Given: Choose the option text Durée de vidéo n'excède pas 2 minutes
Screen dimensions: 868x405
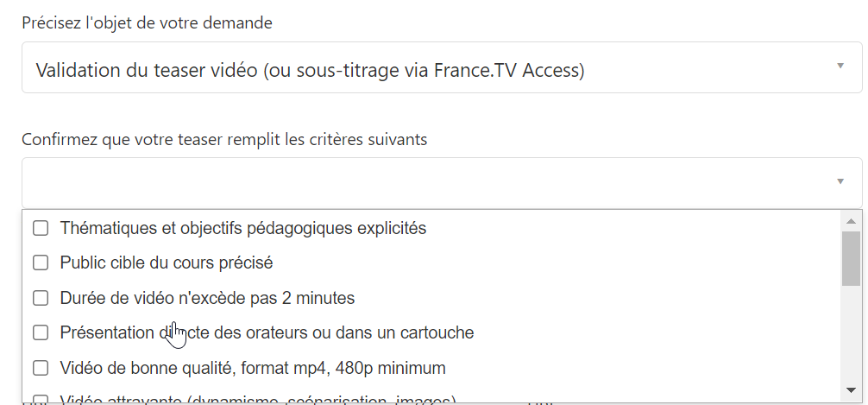Looking at the screenshot, I should [x=207, y=298].
